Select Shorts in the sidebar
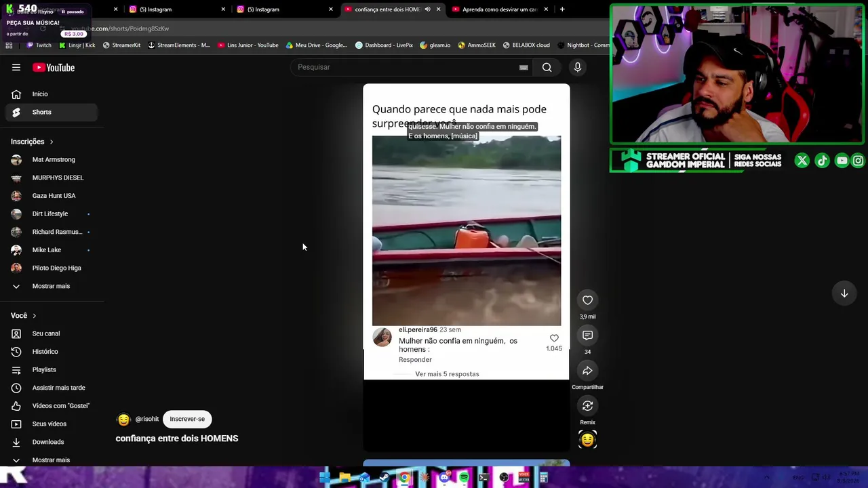 pyautogui.click(x=51, y=113)
